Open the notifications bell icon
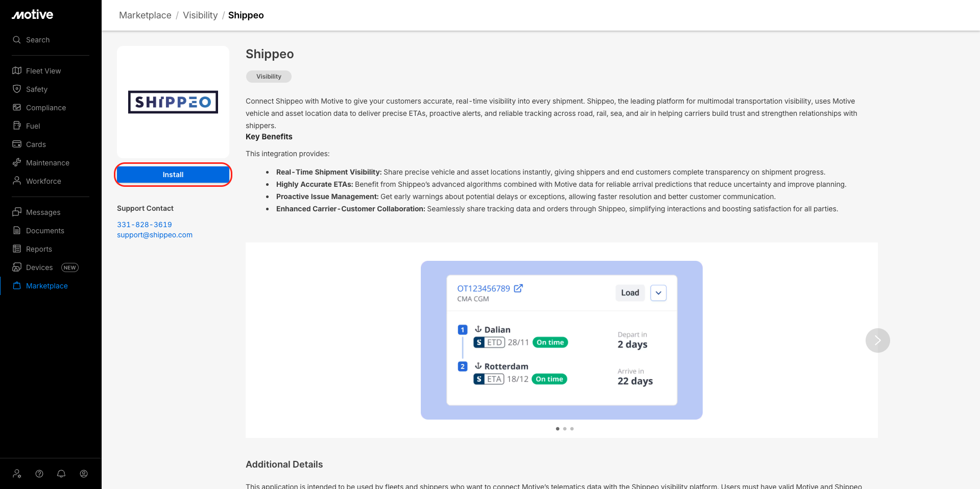The width and height of the screenshot is (980, 489). [x=61, y=474]
